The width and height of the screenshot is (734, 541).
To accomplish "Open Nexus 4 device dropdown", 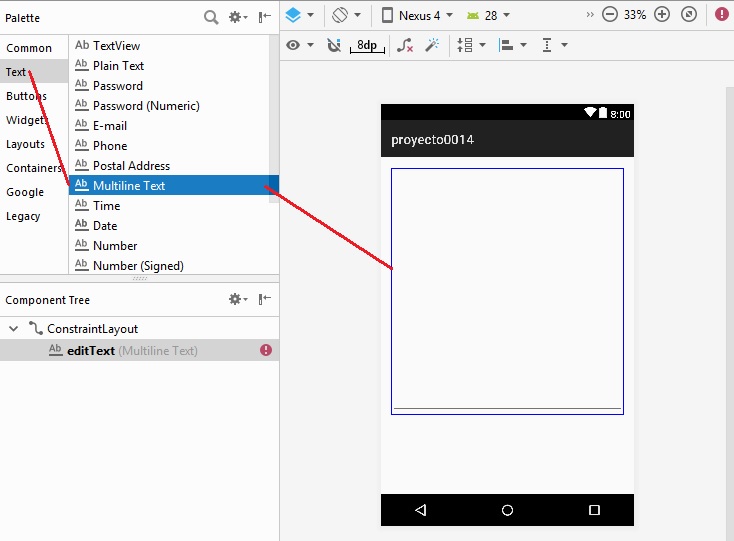I will [418, 15].
